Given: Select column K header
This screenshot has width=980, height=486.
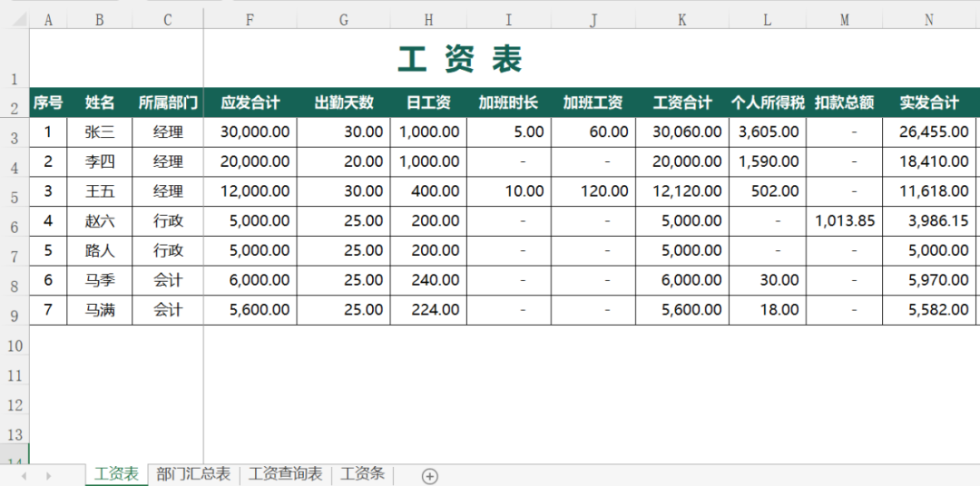Looking at the screenshot, I should coord(682,20).
